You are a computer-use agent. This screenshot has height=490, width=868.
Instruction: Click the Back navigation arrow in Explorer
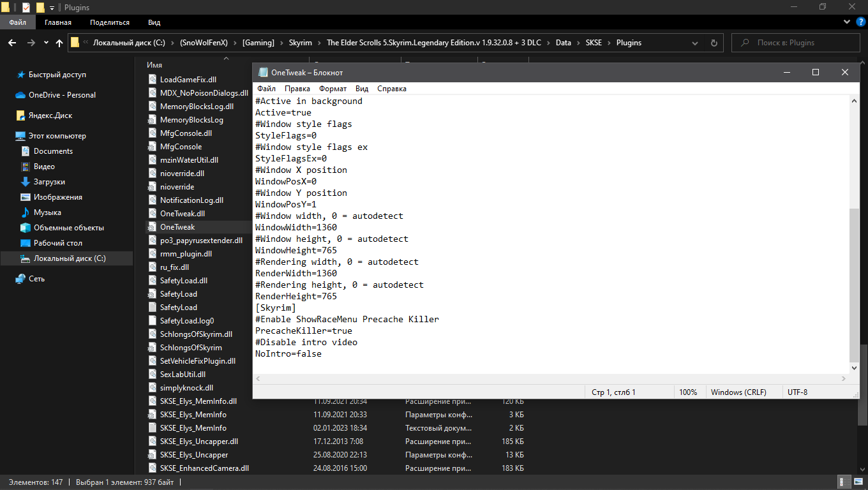pyautogui.click(x=11, y=43)
